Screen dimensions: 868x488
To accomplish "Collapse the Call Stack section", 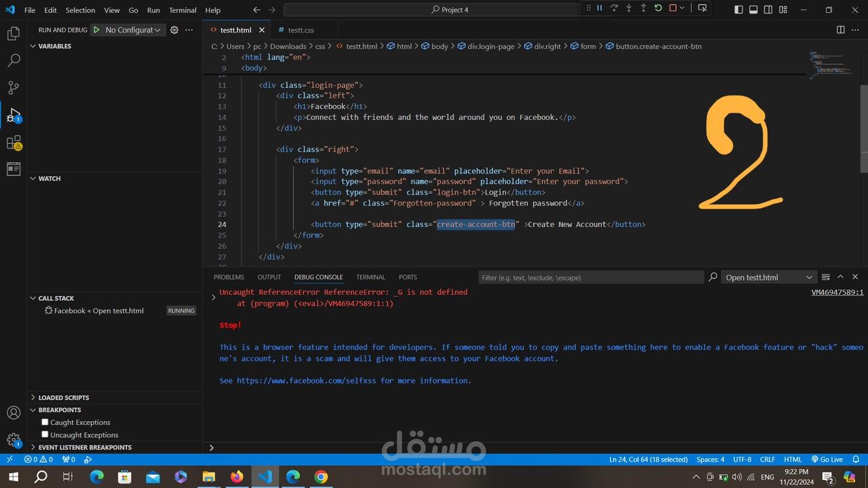I will [115, 298].
